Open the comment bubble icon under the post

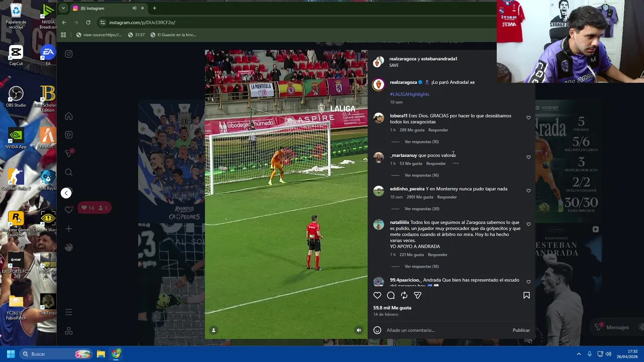(x=391, y=295)
